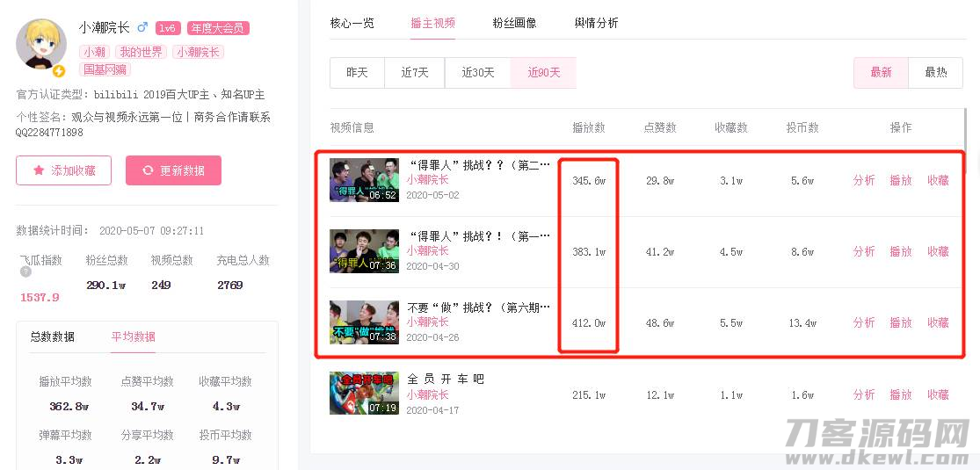Click the 年度大会员 badge

(x=218, y=28)
